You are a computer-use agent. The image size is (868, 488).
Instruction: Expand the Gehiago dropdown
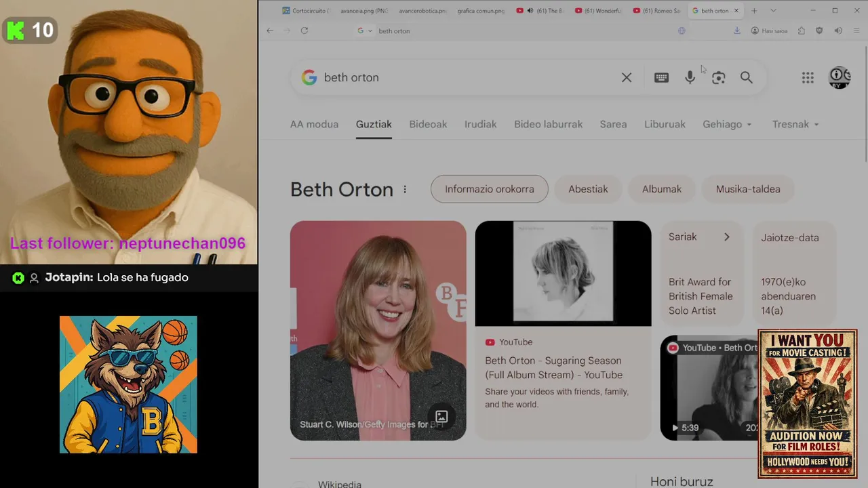(727, 124)
